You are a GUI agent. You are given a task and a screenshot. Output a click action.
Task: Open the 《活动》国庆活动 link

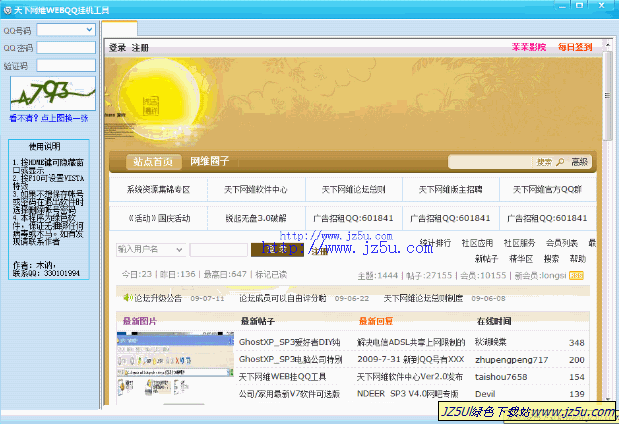point(159,218)
